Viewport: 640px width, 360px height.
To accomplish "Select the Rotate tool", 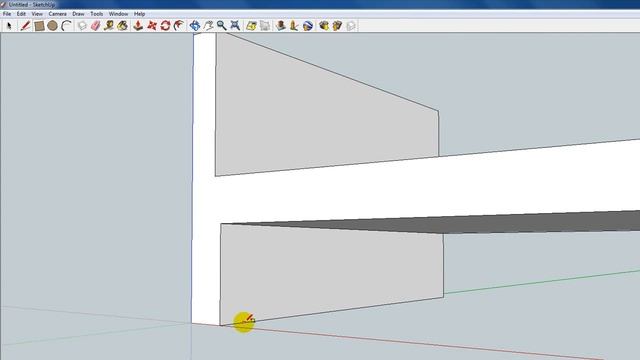I will pos(165,26).
